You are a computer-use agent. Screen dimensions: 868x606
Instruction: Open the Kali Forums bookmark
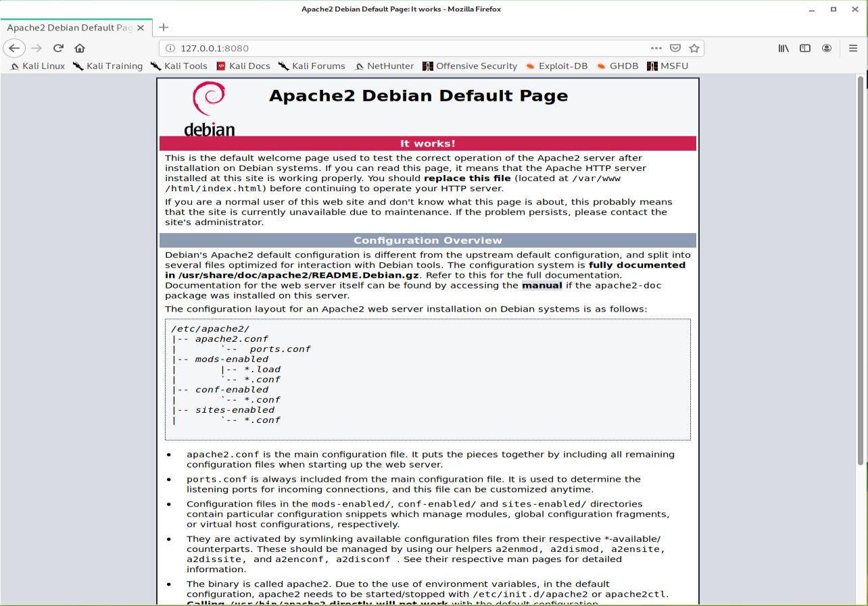[x=312, y=66]
